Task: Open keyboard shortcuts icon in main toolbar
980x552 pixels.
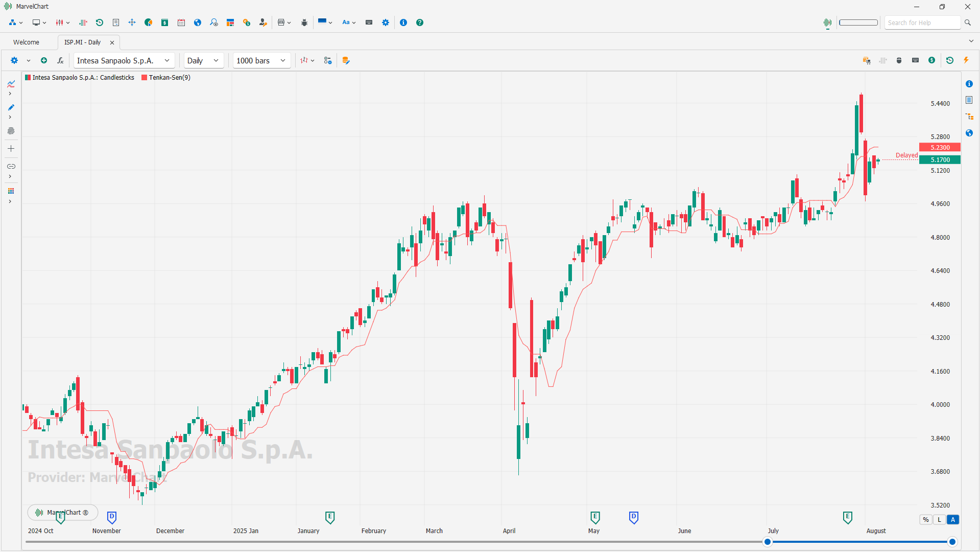Action: click(369, 22)
